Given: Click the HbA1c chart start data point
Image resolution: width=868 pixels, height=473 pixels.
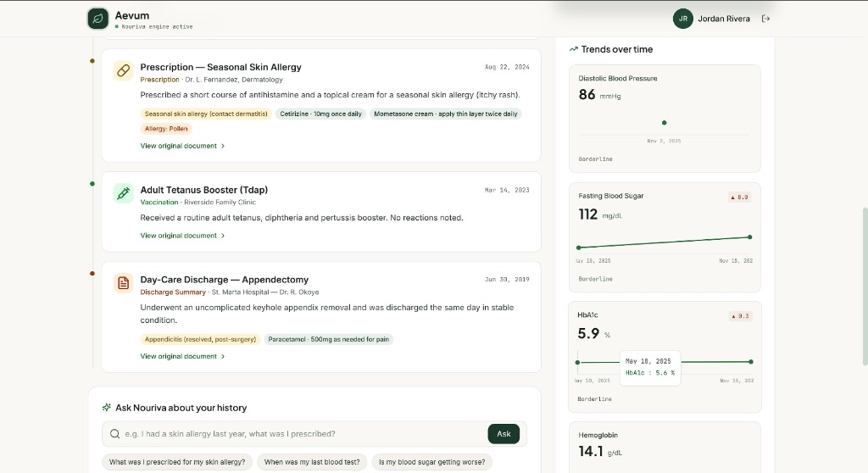Looking at the screenshot, I should coord(577,362).
